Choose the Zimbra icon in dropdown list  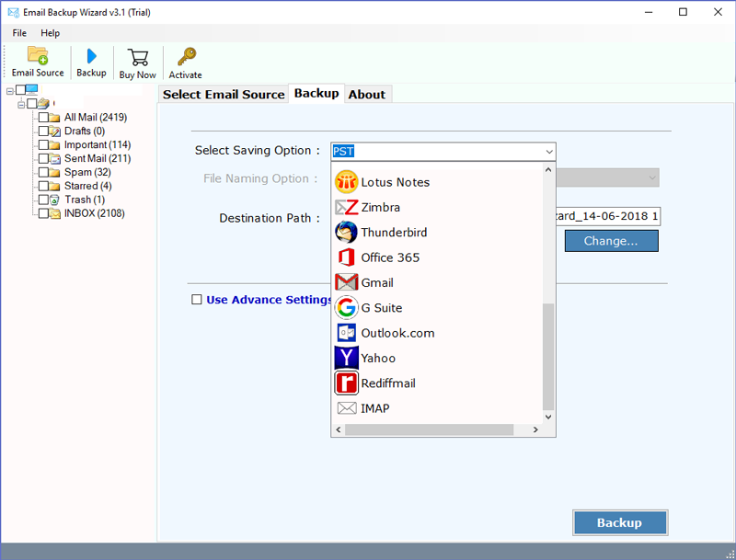click(347, 207)
